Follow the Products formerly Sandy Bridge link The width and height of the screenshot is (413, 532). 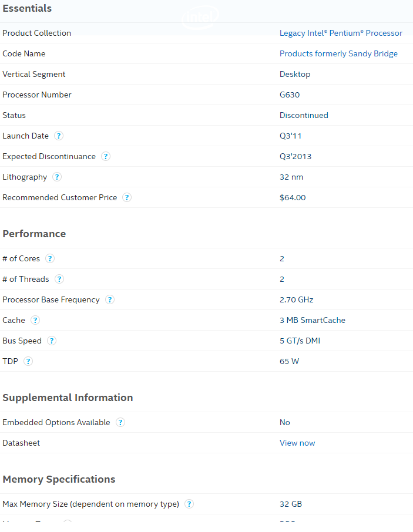pyautogui.click(x=338, y=53)
